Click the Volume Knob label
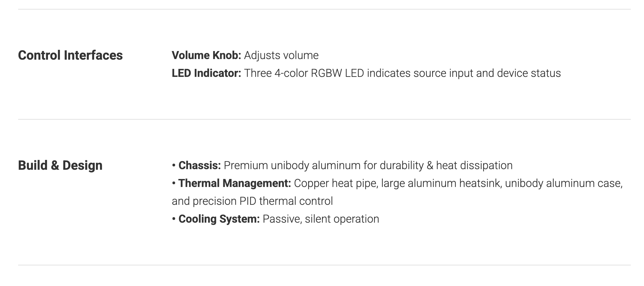The width and height of the screenshot is (644, 286). tap(206, 55)
